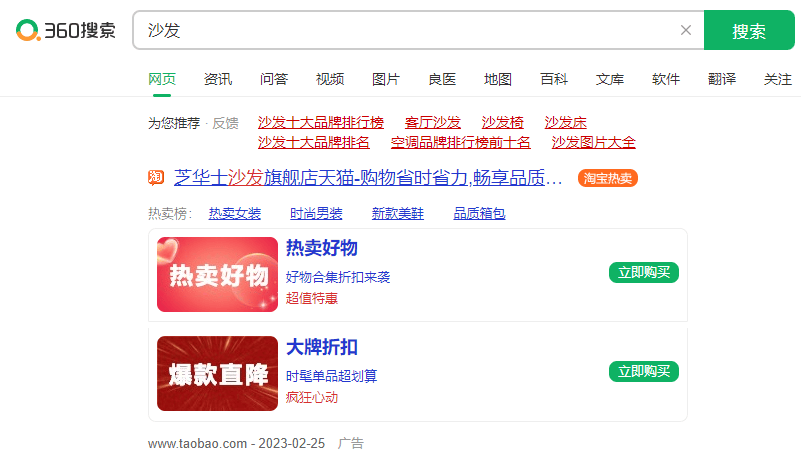
Task: Open suggestion 空调品牌排行榜前十名
Action: pos(461,142)
